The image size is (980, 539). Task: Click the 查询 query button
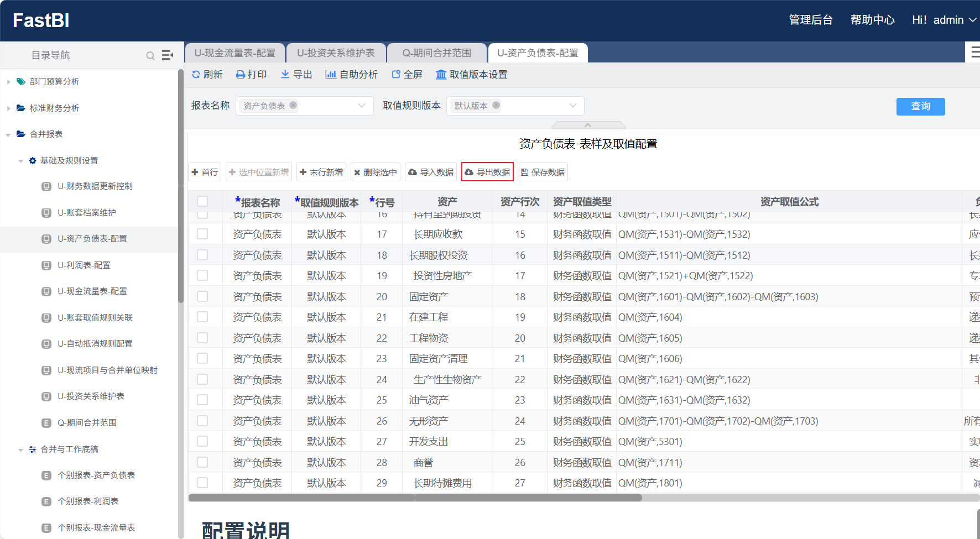click(920, 106)
